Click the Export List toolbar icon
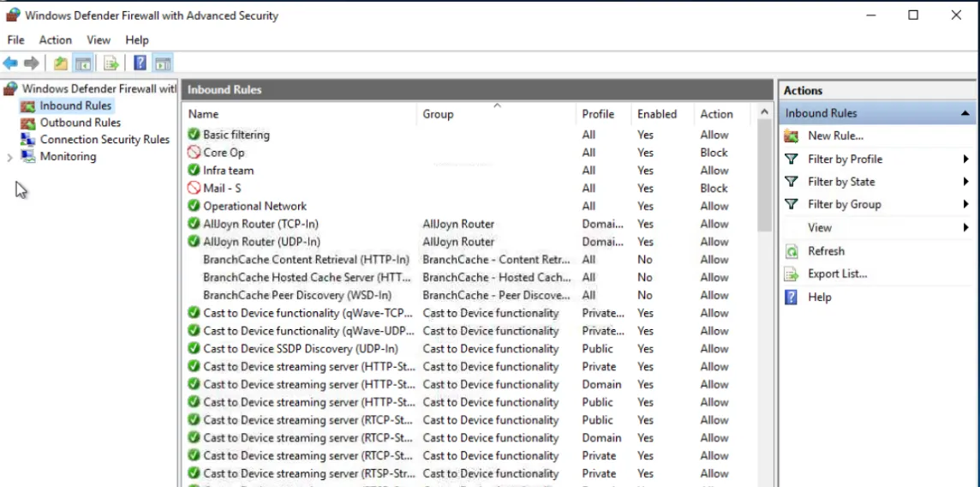980x487 pixels. pos(111,63)
